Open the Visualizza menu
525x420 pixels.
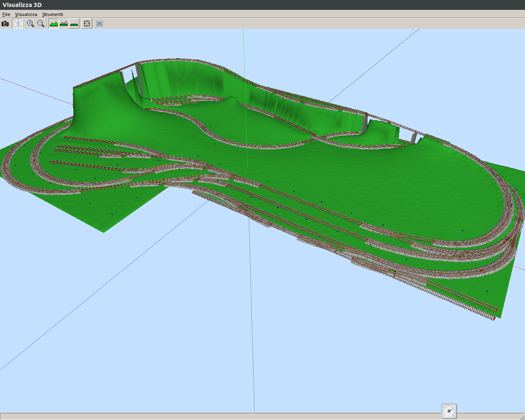pyautogui.click(x=26, y=14)
